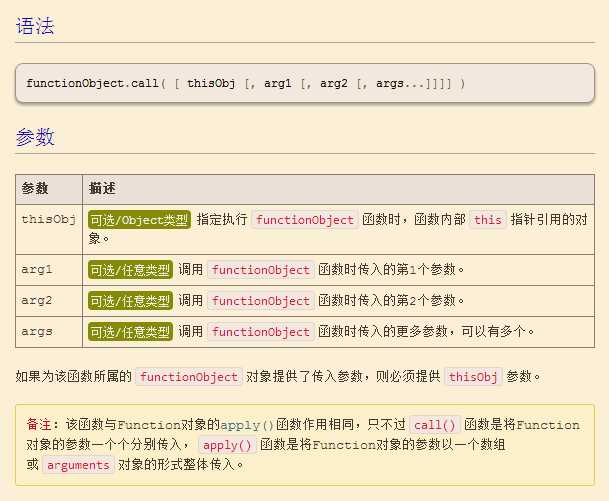Click the 语法 section heading
The height and width of the screenshot is (501, 609).
click(x=35, y=27)
